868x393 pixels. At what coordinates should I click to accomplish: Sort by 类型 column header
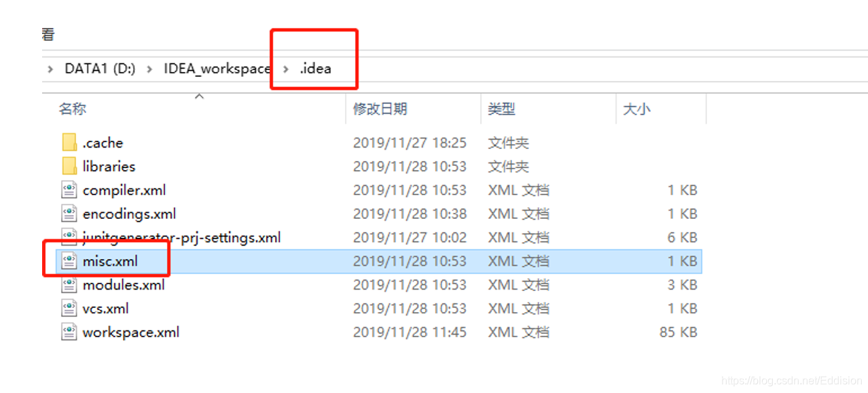pyautogui.click(x=501, y=109)
